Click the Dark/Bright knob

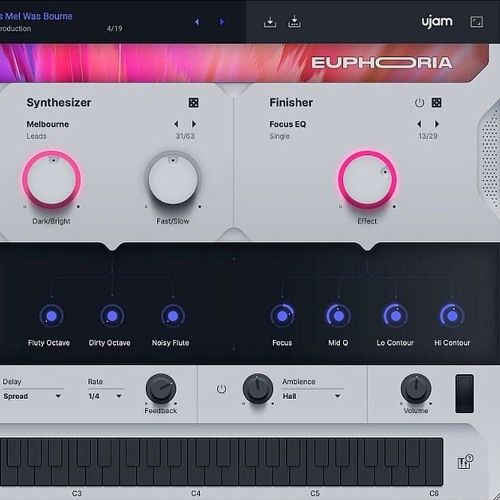click(52, 180)
